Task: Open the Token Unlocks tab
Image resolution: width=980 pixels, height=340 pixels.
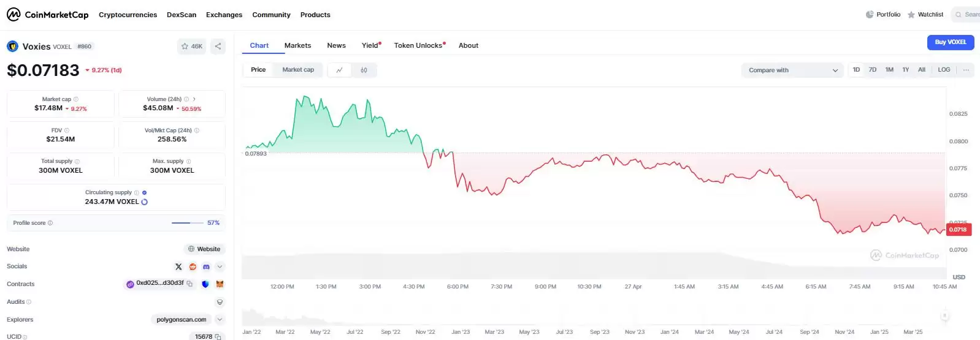Action: [x=418, y=45]
